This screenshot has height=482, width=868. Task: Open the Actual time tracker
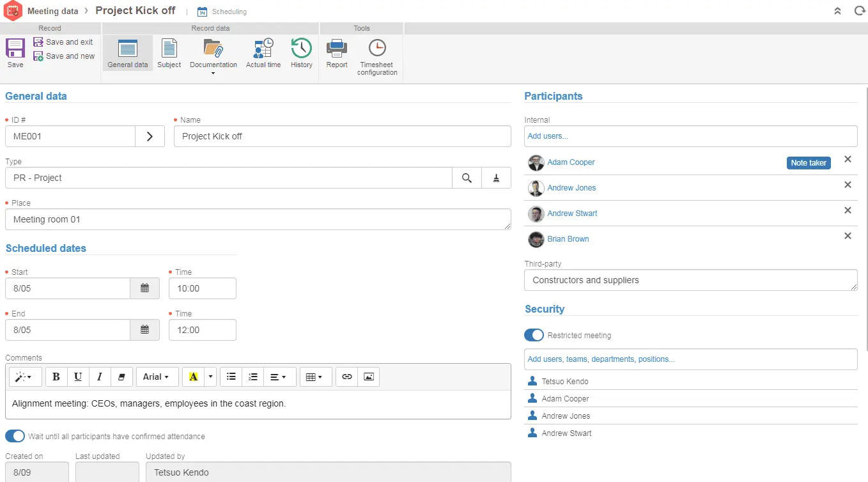tap(263, 54)
